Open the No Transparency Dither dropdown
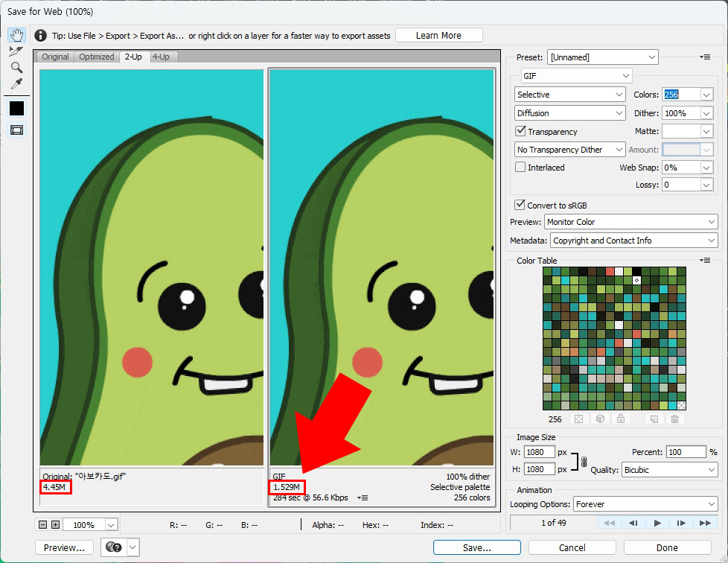This screenshot has height=563, width=728. coord(569,150)
